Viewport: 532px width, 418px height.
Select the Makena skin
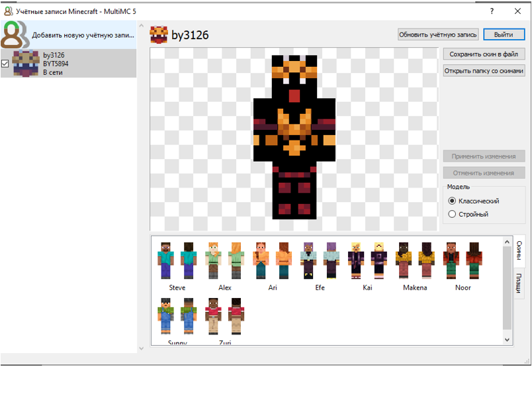[x=415, y=266]
